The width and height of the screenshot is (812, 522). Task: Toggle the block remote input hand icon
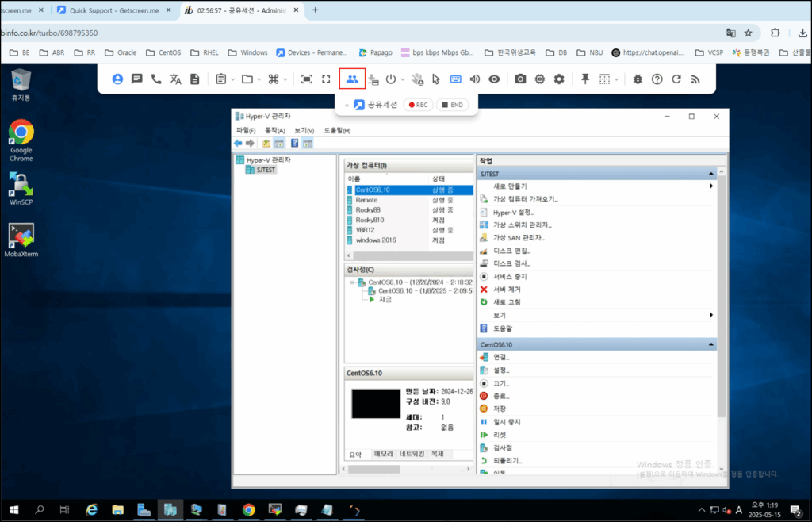(417, 79)
